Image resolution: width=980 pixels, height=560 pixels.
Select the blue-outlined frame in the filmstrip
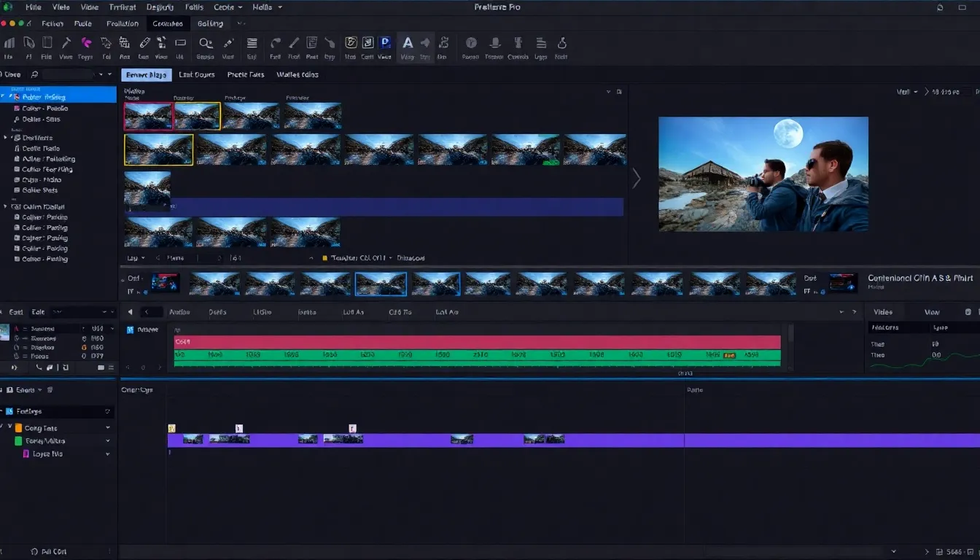[x=381, y=284]
